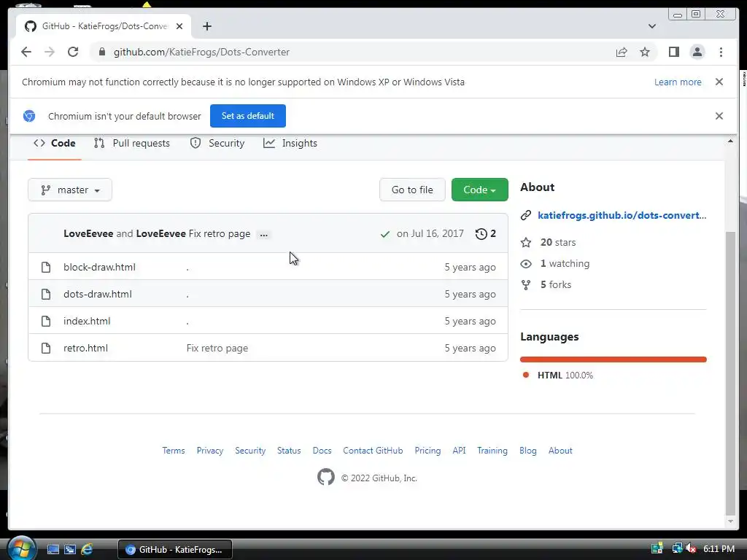The image size is (747, 560).
Task: View the 1 watching link
Action: point(565,264)
